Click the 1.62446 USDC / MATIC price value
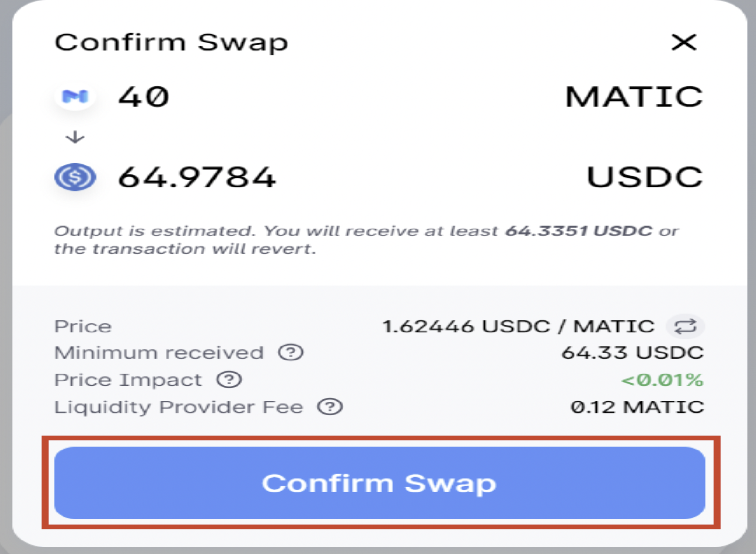This screenshot has width=756, height=554. [518, 326]
